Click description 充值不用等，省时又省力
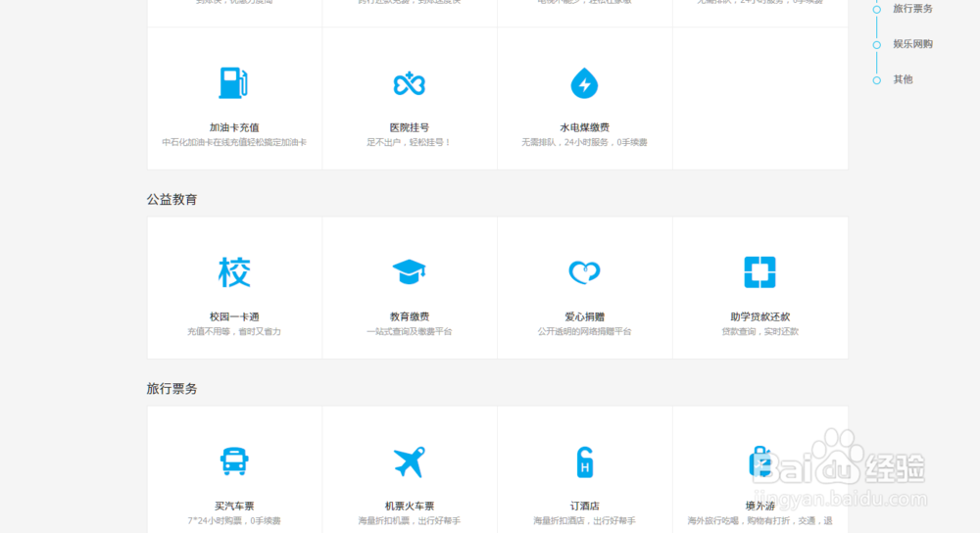The height and width of the screenshot is (533, 980). pyautogui.click(x=234, y=332)
